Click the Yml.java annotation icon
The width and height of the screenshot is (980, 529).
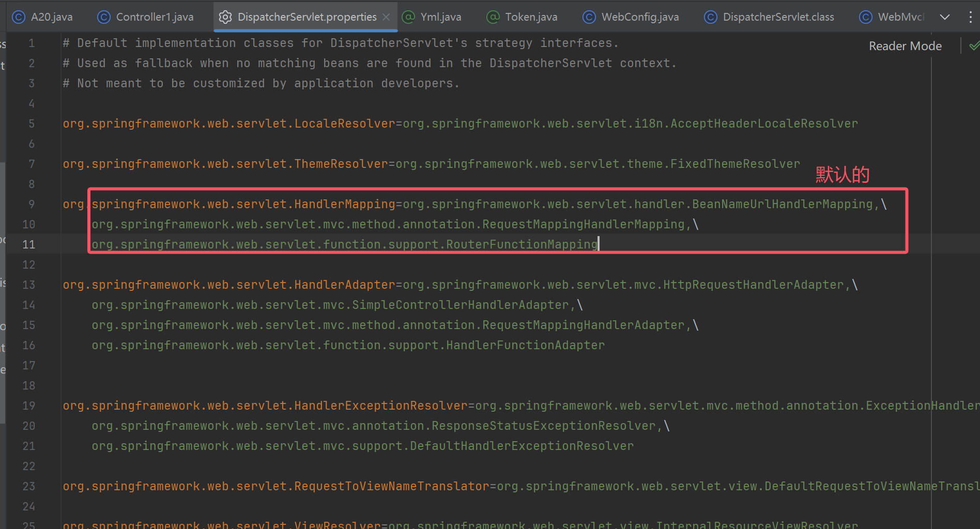[408, 17]
